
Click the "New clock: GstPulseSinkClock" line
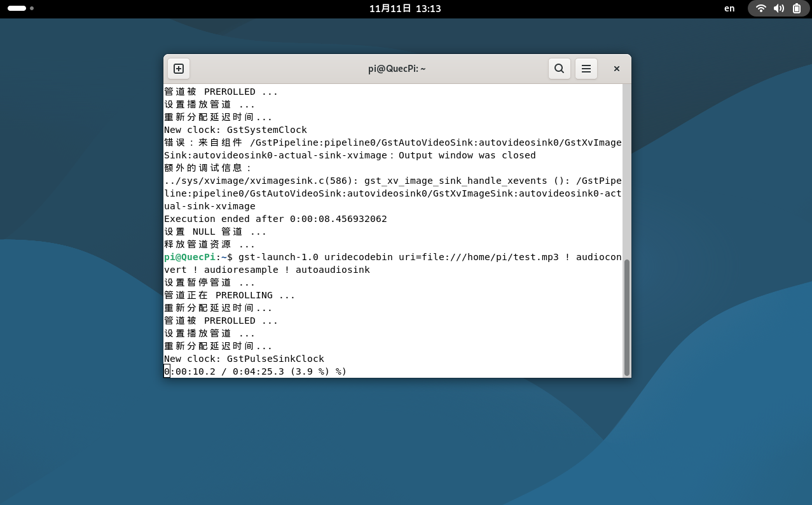click(244, 359)
